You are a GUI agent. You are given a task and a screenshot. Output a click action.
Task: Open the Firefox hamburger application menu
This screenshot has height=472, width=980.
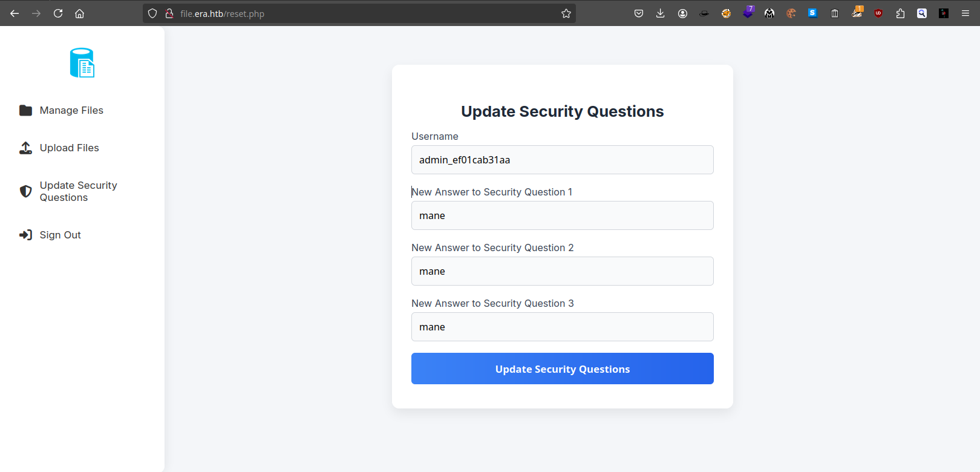pos(965,13)
